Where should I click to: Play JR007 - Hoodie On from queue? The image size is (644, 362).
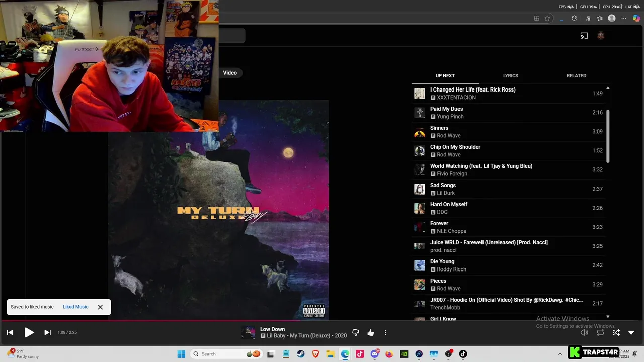click(x=508, y=304)
